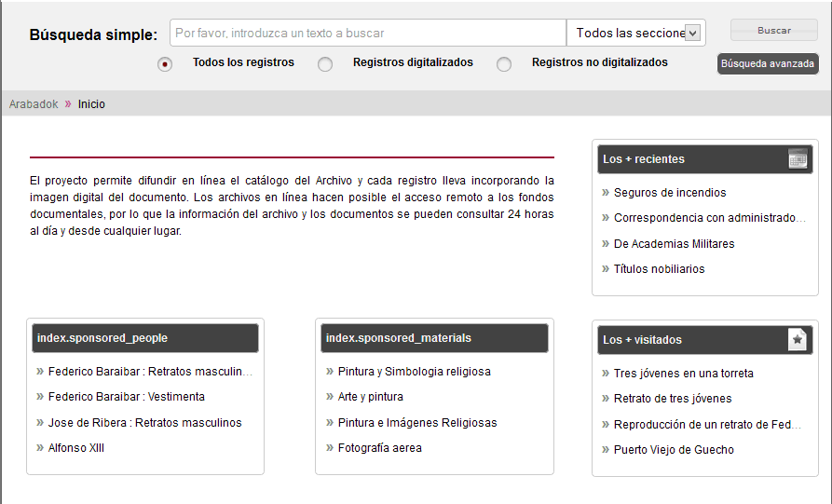
Task: Select the Registros digitalizados radio option
Action: 325,64
